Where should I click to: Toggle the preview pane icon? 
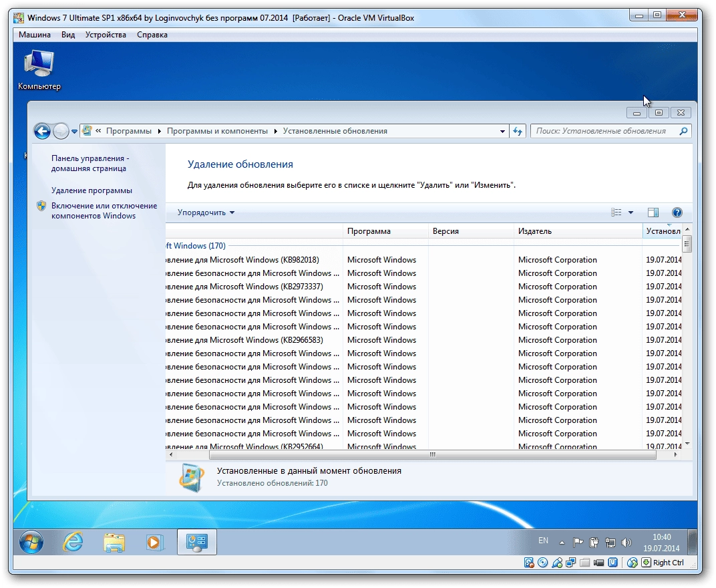(653, 212)
